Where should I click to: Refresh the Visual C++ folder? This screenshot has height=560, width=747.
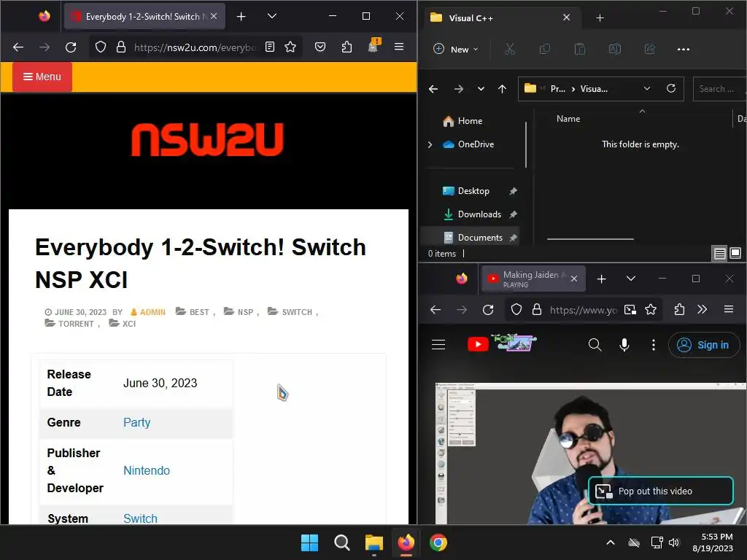tap(671, 88)
